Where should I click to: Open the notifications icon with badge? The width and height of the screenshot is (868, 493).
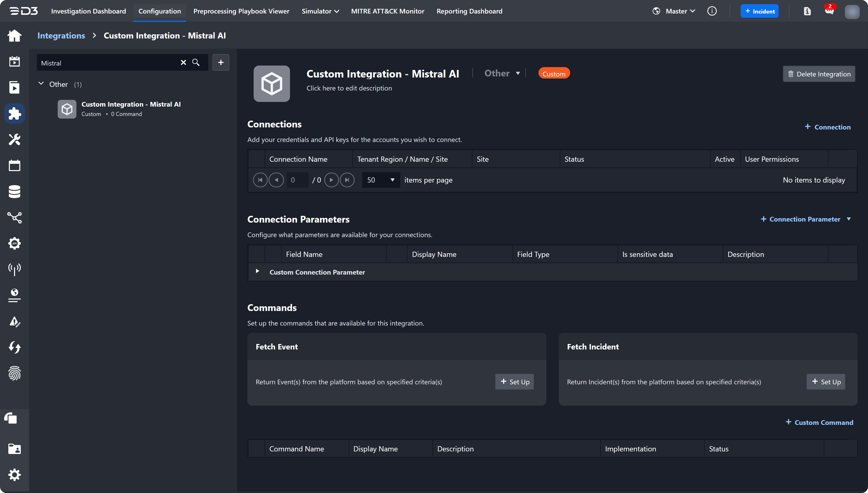(830, 11)
